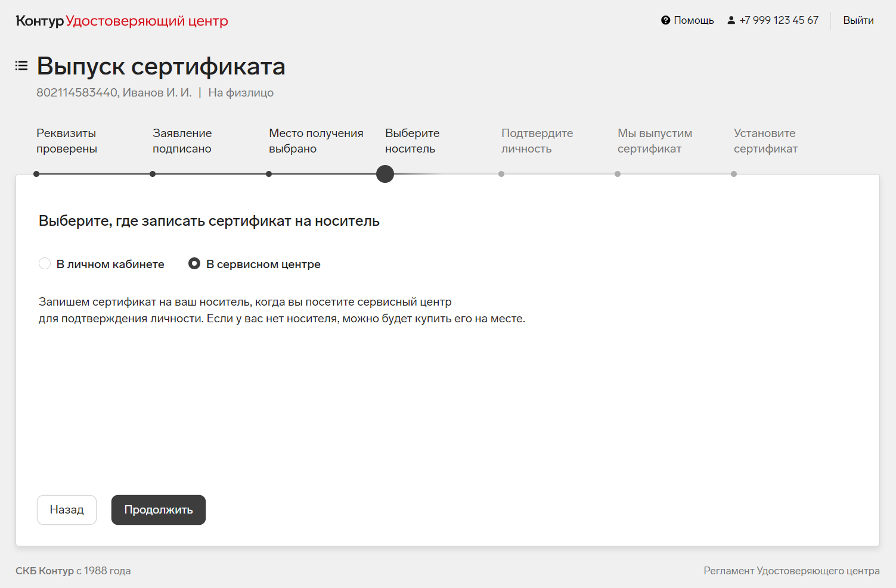Select the 'Выберите носитель' step
This screenshot has width=896, height=588.
tap(413, 141)
